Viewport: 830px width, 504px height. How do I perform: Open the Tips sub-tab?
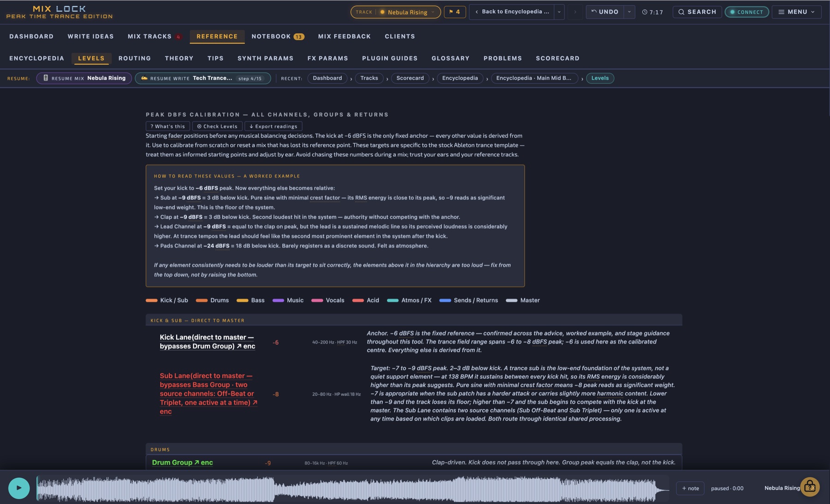[215, 59]
